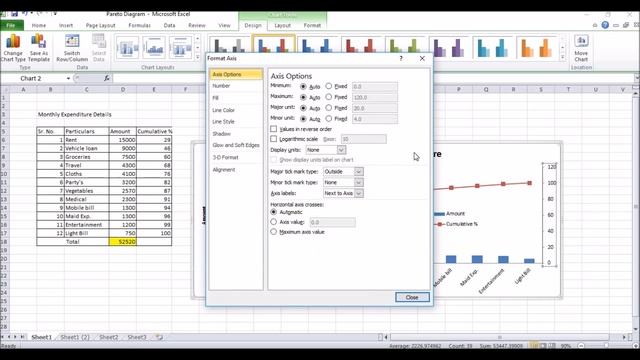Click the insert function fx icon

(x=107, y=78)
